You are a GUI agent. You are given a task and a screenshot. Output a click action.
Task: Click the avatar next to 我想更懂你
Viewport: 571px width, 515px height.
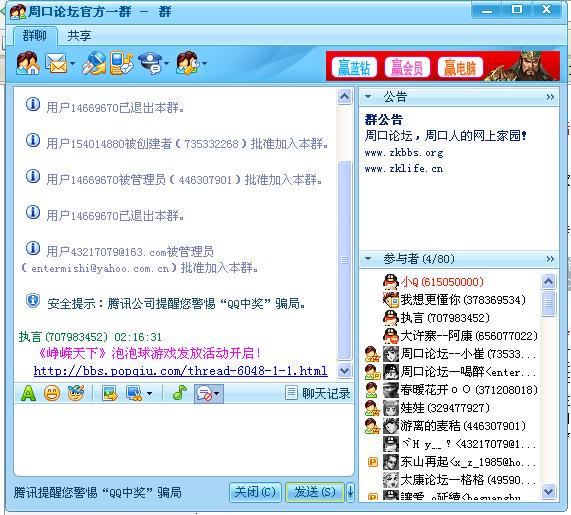pos(391,300)
